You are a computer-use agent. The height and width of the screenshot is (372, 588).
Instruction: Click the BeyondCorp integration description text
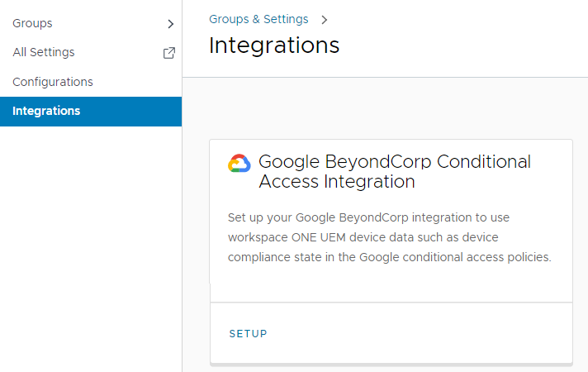pos(390,237)
